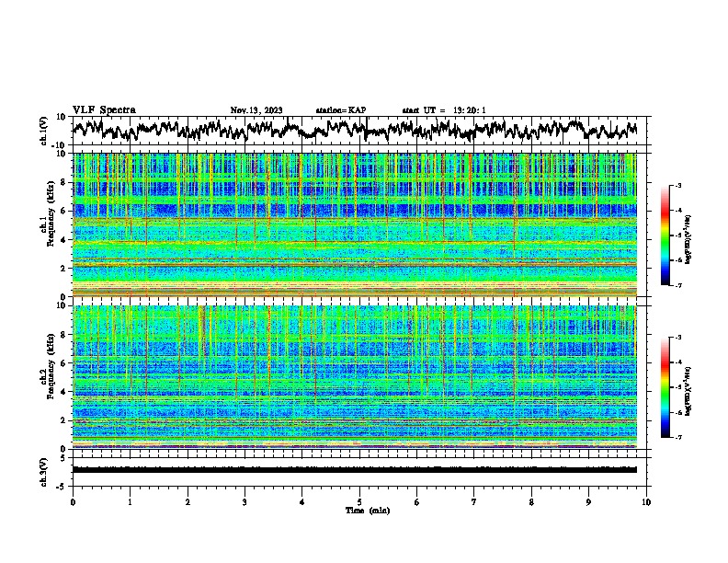This screenshot has width=728, height=563.
Task: Click time axis tick label "6"
Action: (x=417, y=502)
